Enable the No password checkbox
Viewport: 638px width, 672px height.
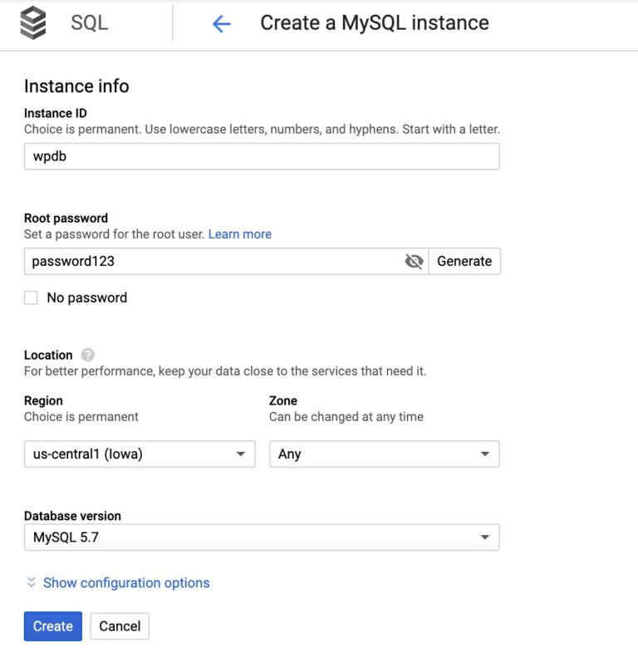tap(31, 297)
